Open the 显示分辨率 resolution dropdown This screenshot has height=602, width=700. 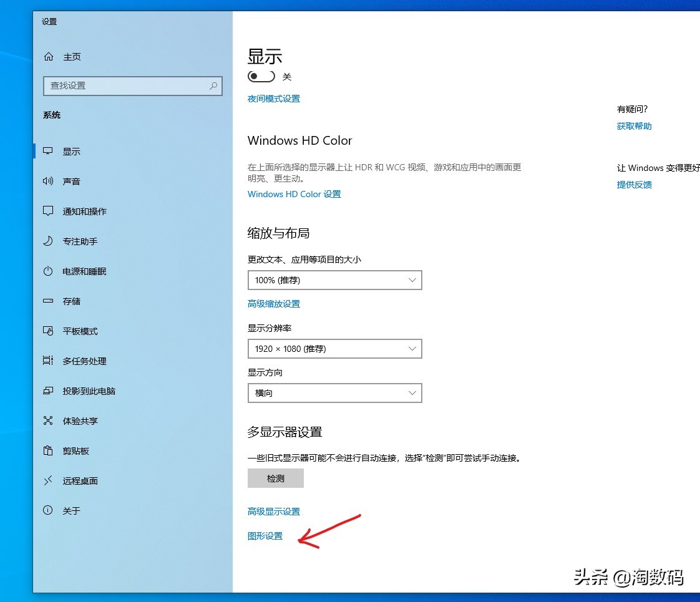pos(334,349)
